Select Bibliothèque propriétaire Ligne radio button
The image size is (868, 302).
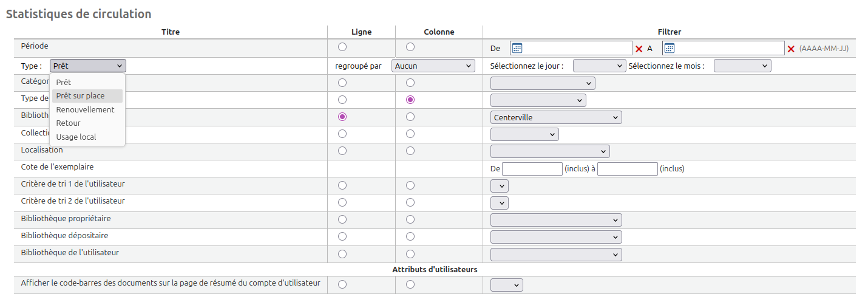[342, 219]
